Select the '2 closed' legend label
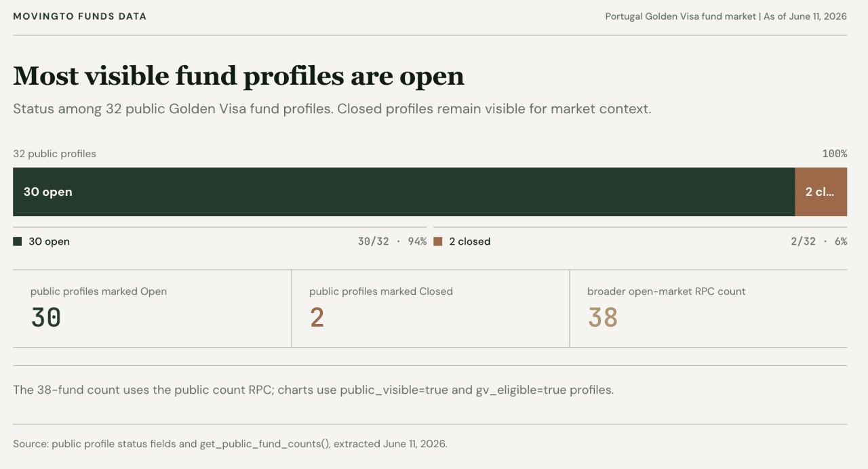Viewport: 868px width, 469px height. coord(470,241)
